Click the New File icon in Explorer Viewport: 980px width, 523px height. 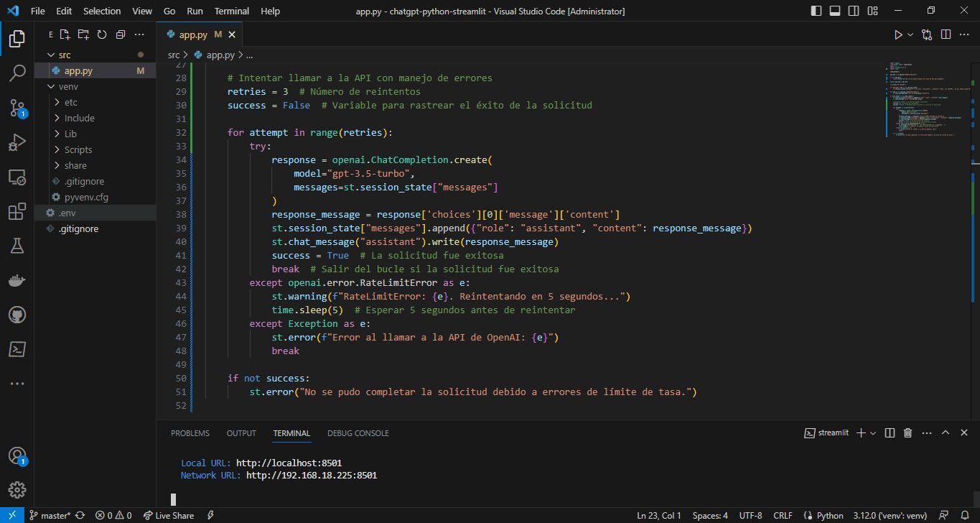(64, 34)
